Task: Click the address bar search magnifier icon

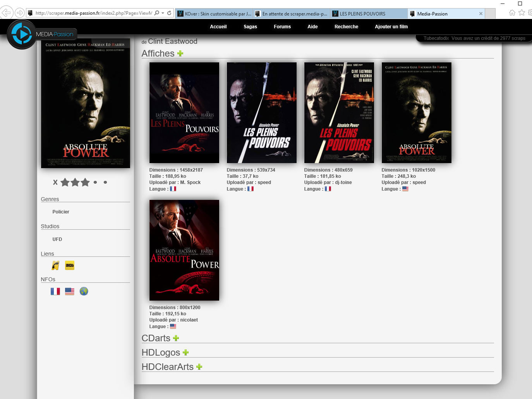Action: click(157, 13)
